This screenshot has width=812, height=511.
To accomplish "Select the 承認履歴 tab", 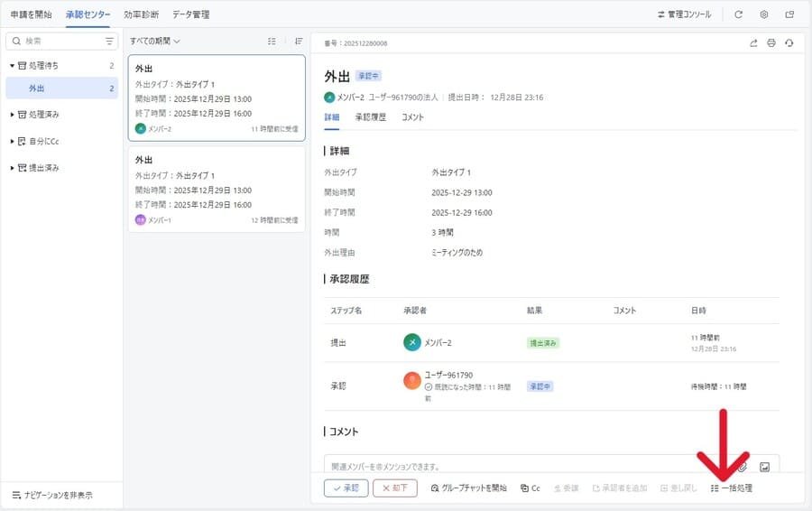I will [370, 117].
